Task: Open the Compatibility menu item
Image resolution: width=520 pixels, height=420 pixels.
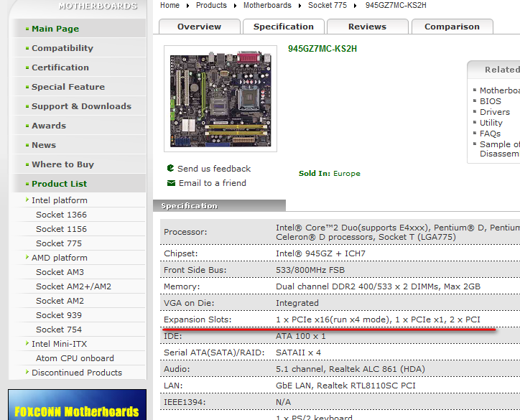Action: point(79,48)
